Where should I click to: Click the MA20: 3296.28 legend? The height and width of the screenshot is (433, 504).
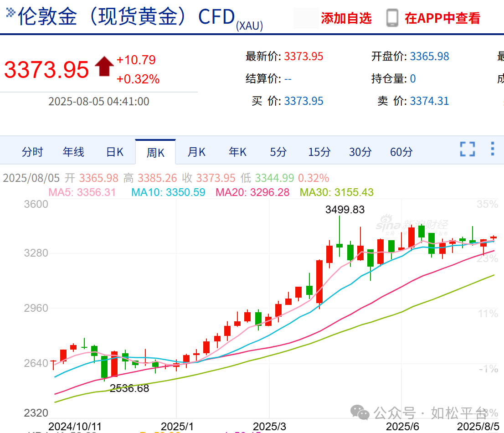(252, 192)
